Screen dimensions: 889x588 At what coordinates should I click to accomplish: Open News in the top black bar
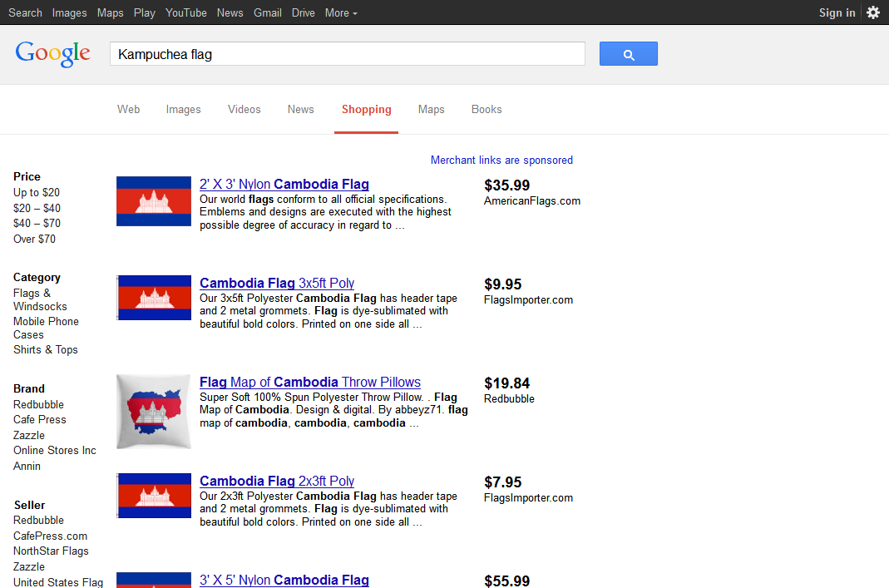(x=230, y=12)
